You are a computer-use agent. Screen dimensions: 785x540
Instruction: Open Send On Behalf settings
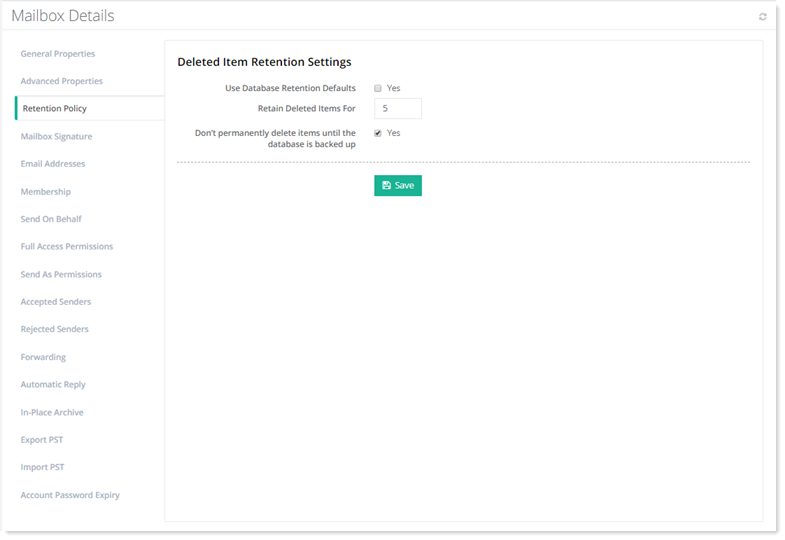51,219
